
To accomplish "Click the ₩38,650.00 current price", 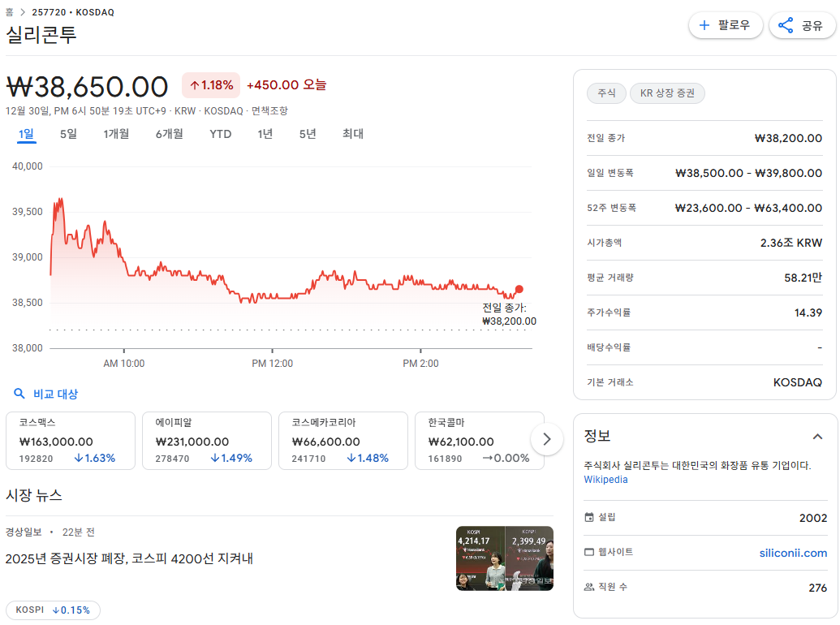I will [88, 87].
